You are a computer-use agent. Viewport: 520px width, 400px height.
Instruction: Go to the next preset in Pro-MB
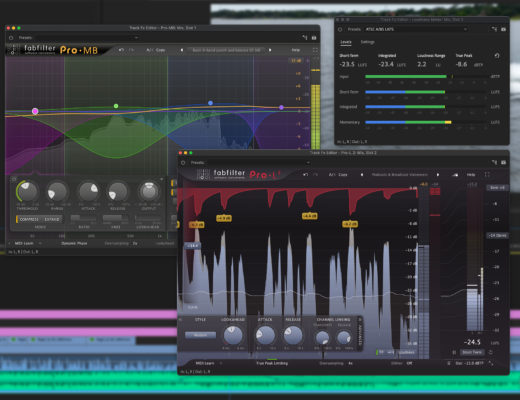pyautogui.click(x=270, y=50)
